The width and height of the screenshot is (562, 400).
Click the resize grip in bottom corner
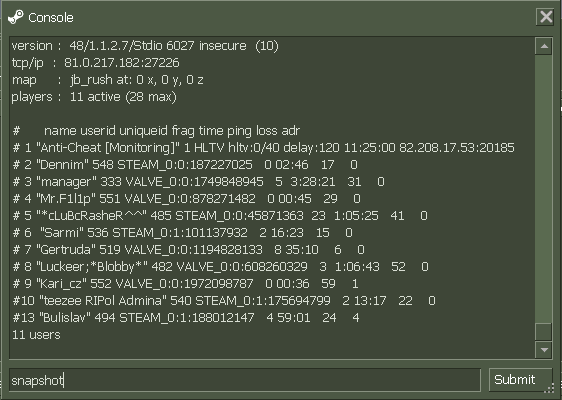pos(550,389)
